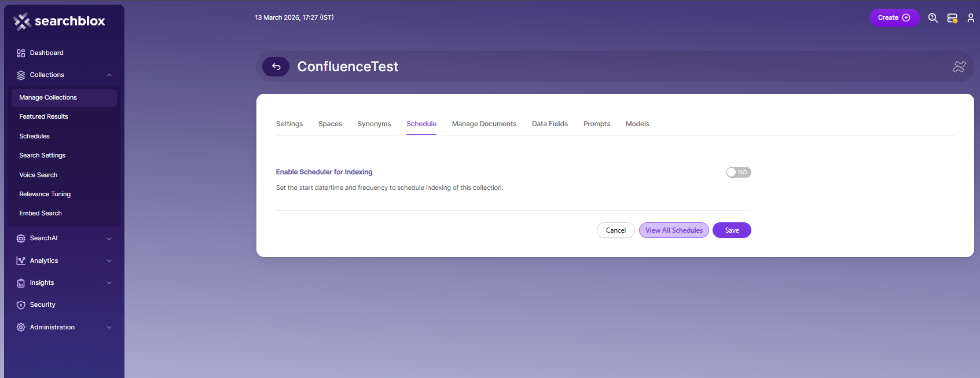Open the Prompts tab

pyautogui.click(x=597, y=124)
